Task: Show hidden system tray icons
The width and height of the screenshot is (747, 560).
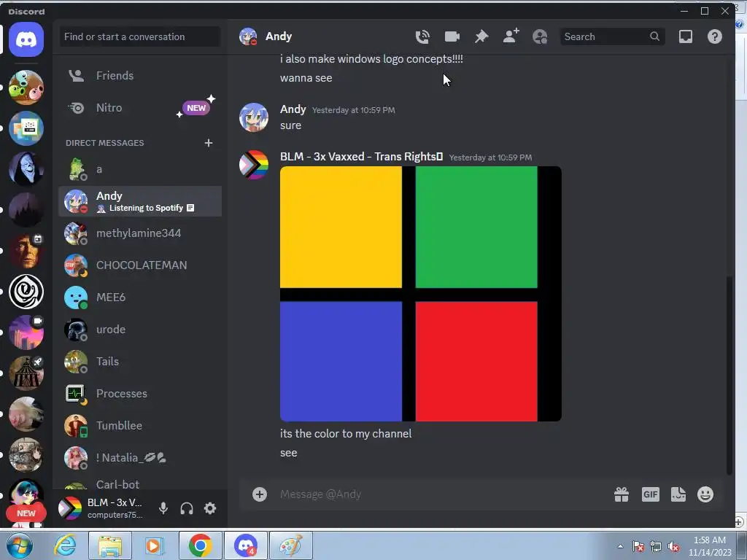Action: click(x=620, y=546)
